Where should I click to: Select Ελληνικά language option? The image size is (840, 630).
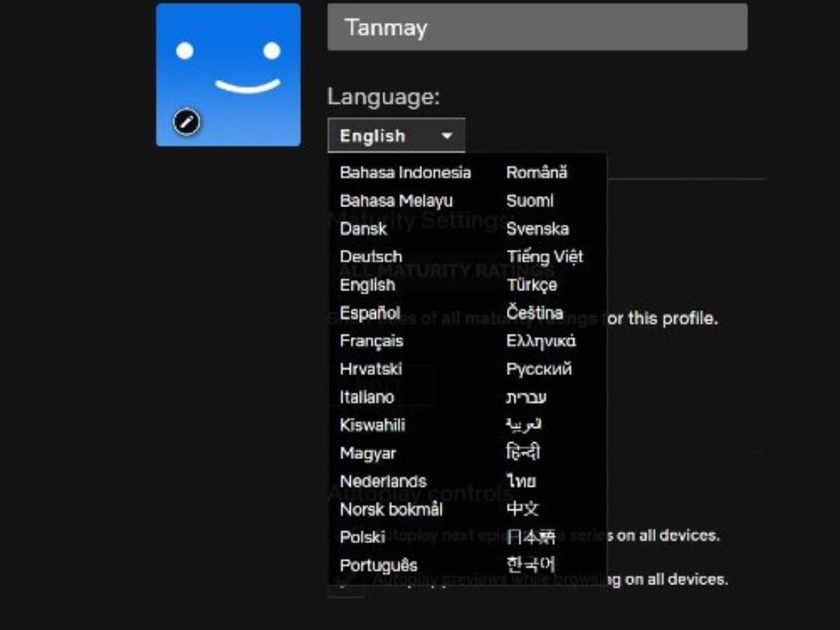(541, 341)
